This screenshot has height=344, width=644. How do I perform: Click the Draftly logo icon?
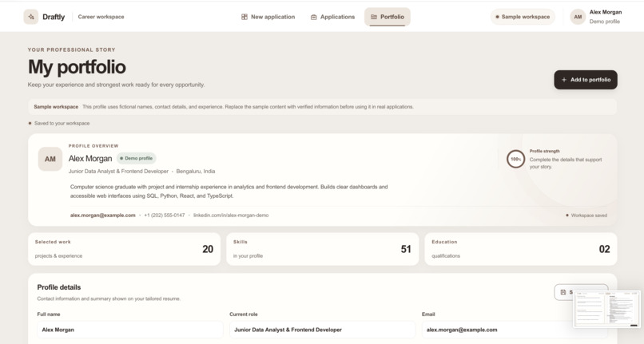31,17
